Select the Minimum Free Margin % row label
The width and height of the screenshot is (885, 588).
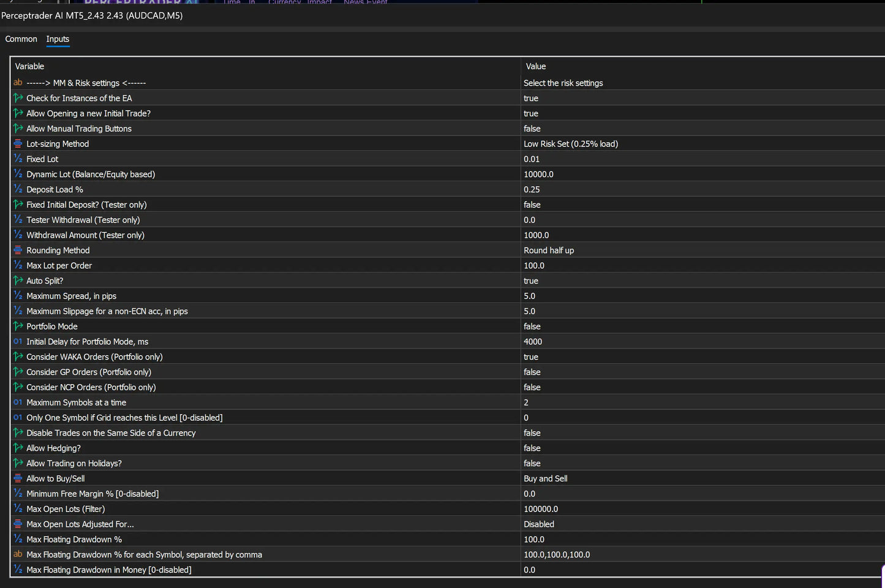92,494
